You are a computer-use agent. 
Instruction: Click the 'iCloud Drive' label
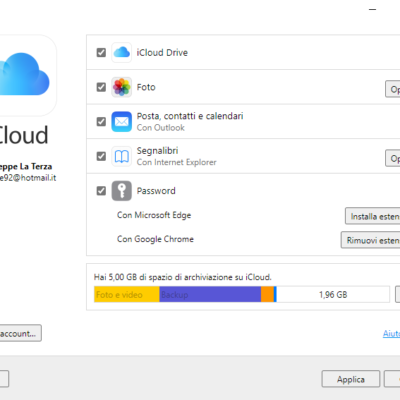(x=162, y=53)
